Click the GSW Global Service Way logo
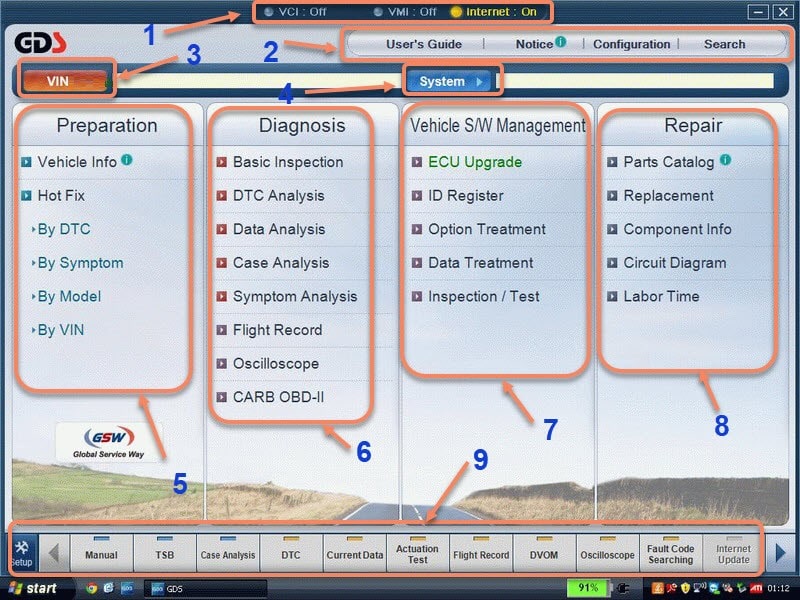The height and width of the screenshot is (600, 800). [108, 441]
